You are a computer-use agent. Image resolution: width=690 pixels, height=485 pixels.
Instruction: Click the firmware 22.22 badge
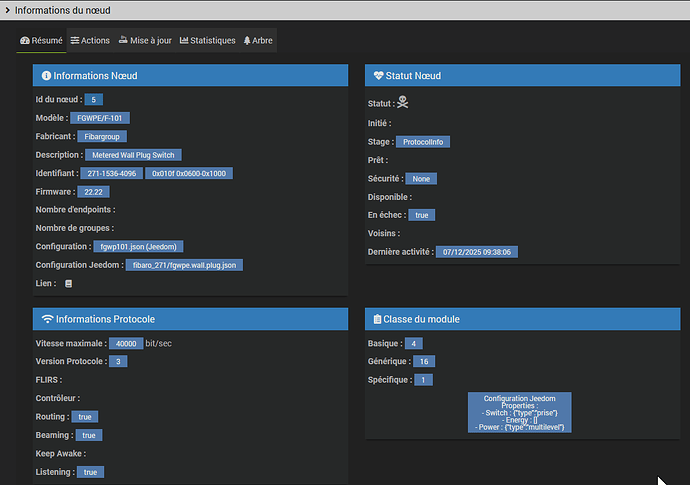pos(96,191)
